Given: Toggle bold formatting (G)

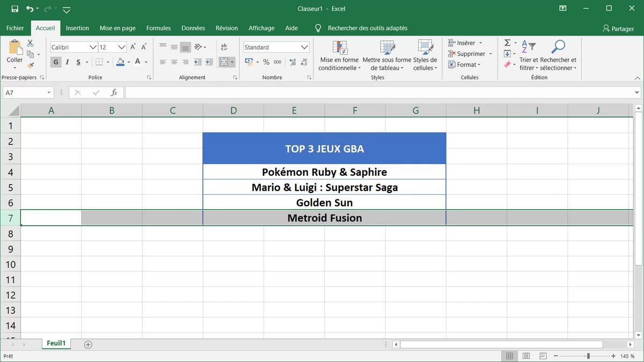Looking at the screenshot, I should [x=56, y=62].
